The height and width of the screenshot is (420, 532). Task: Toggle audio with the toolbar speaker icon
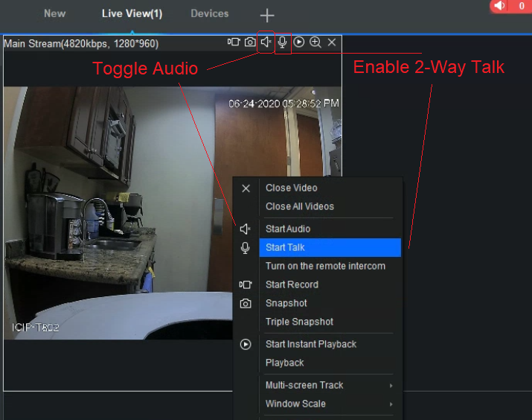[x=266, y=42]
